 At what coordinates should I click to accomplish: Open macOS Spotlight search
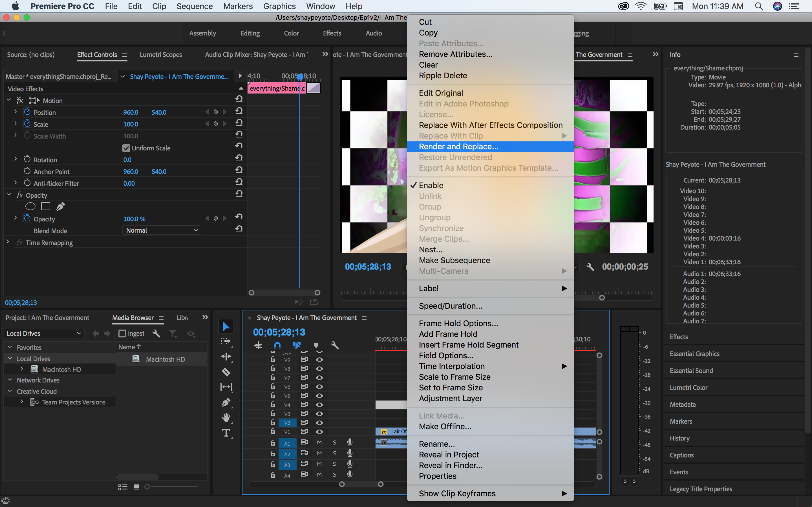pos(759,6)
